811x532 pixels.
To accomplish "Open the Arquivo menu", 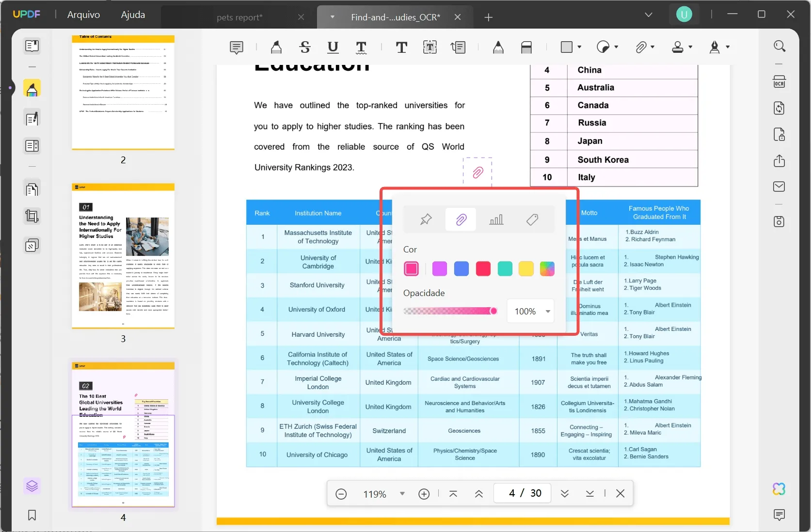I will [83, 14].
